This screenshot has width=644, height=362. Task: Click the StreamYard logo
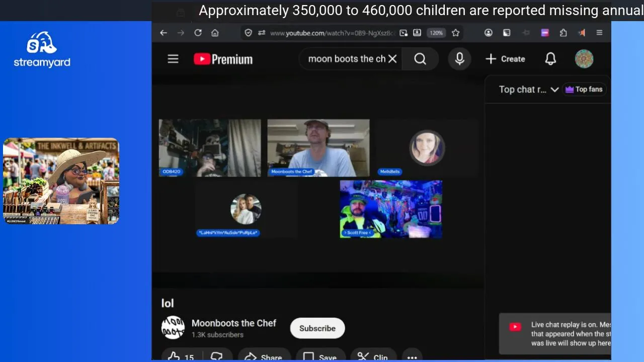[x=42, y=49]
